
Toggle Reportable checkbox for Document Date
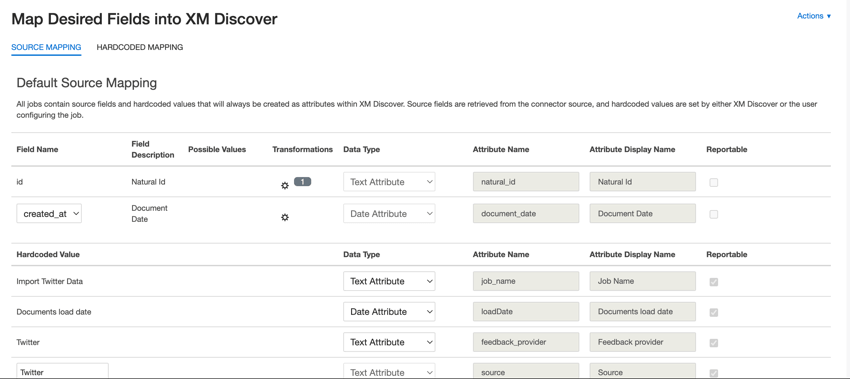click(x=713, y=214)
